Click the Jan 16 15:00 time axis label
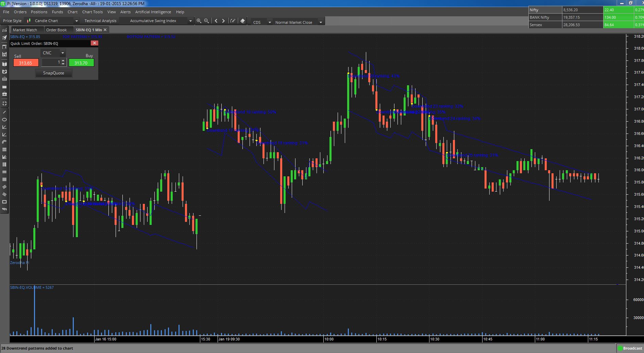644x353 pixels. point(105,339)
